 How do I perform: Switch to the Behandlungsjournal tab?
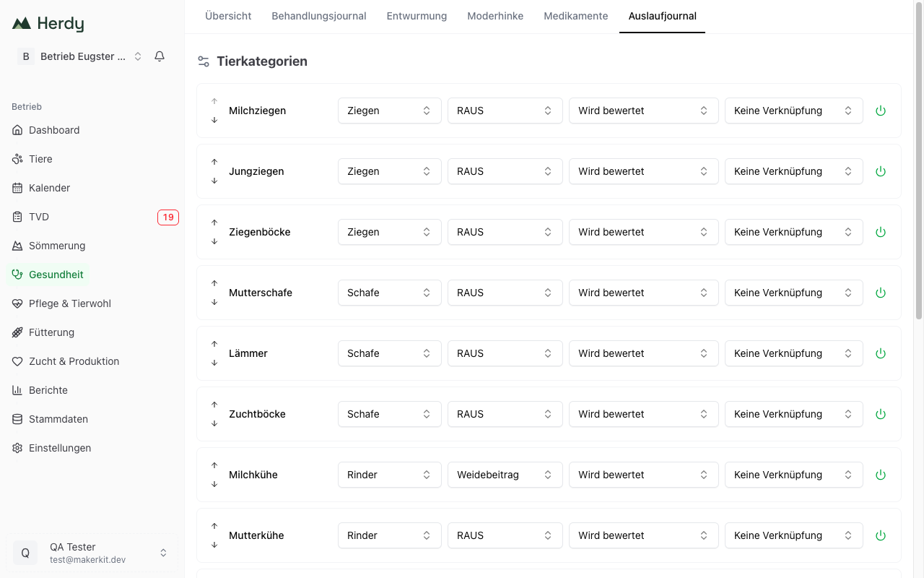pos(319,16)
